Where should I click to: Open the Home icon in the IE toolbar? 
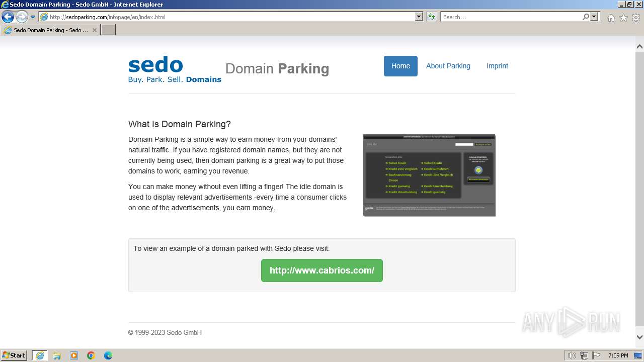(x=611, y=18)
